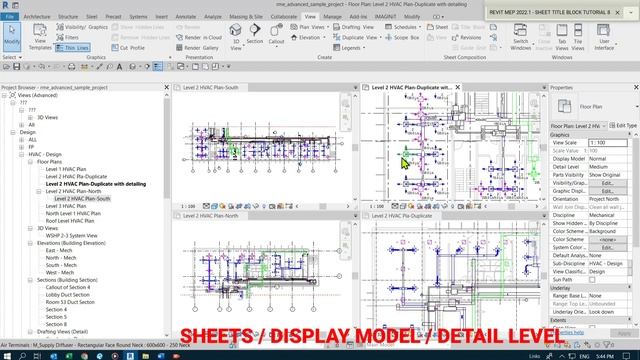Open the Legends dropdown
This screenshot has height=360, width=640.
(349, 48)
